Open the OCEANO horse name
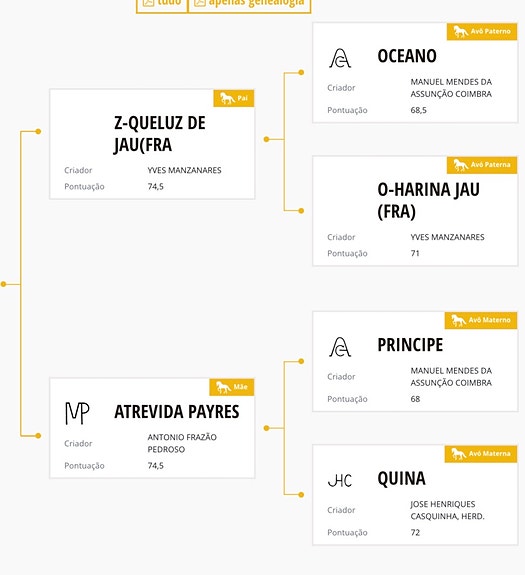Image resolution: width=525 pixels, height=575 pixels. click(x=407, y=56)
